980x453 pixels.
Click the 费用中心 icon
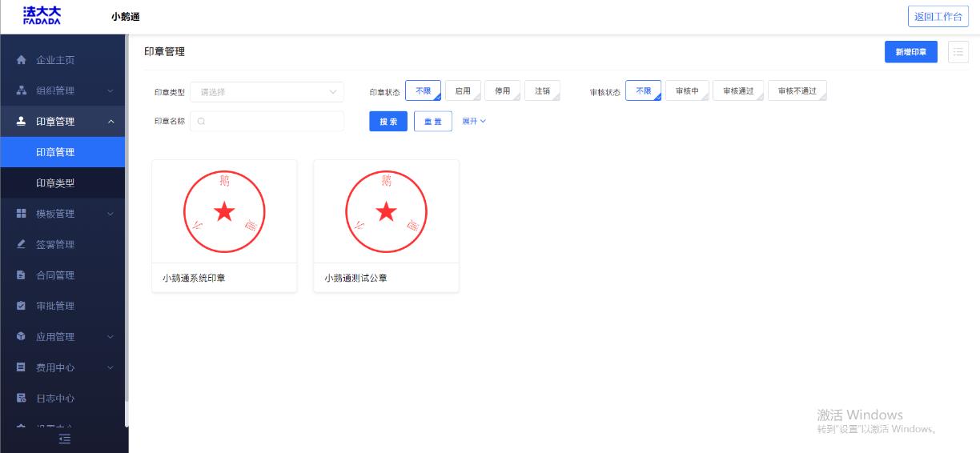click(x=22, y=367)
